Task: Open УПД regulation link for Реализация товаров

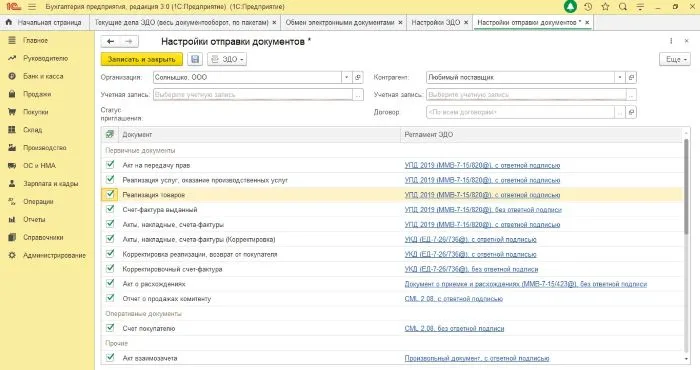Action: click(x=482, y=195)
